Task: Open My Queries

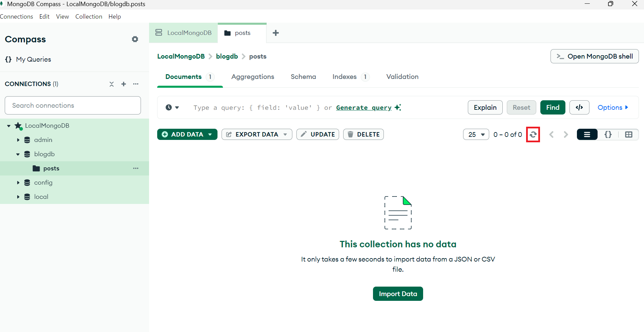Action: click(28, 59)
